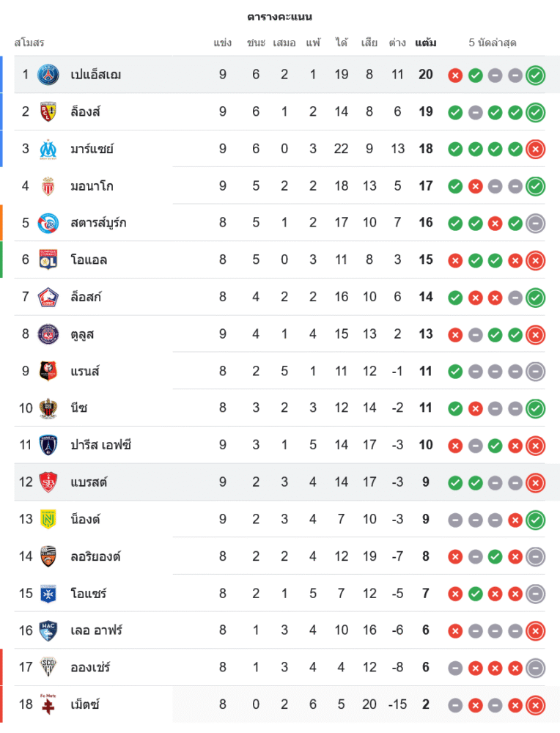The image size is (560, 733).
Task: Click the Lille club crest
Action: coord(48,297)
